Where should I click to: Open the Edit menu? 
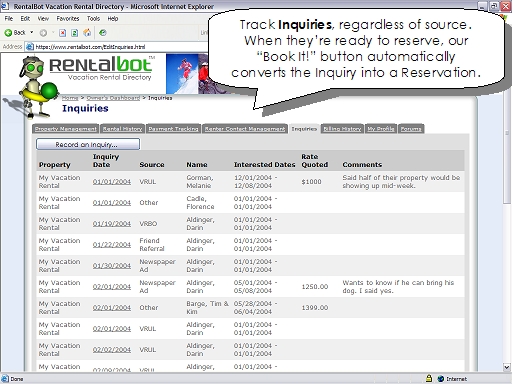pos(25,19)
